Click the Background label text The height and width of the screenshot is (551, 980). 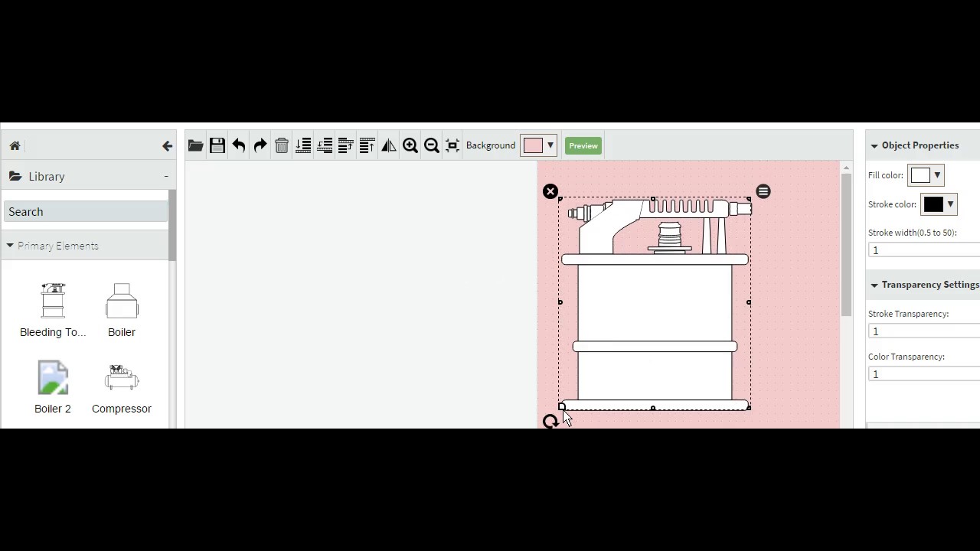point(491,145)
